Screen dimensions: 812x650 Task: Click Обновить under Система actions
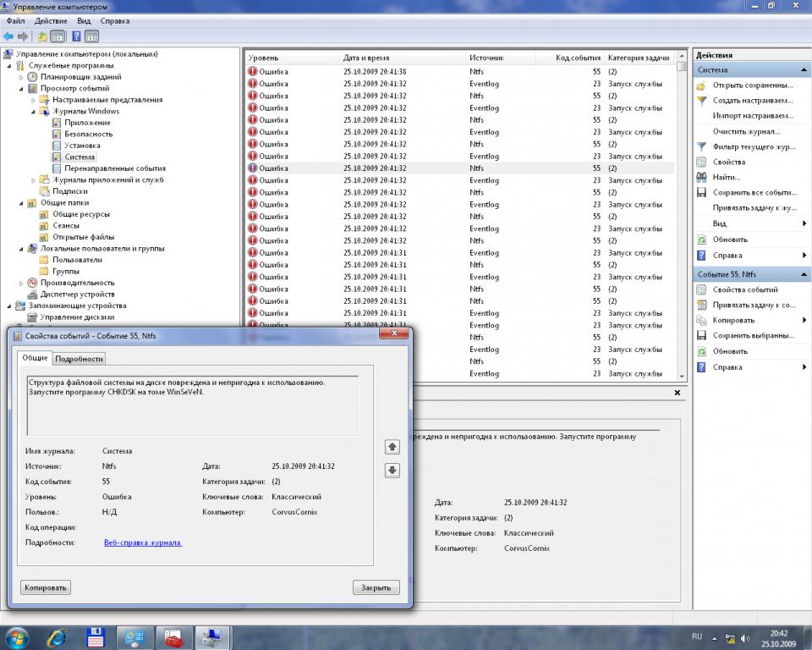coord(730,240)
